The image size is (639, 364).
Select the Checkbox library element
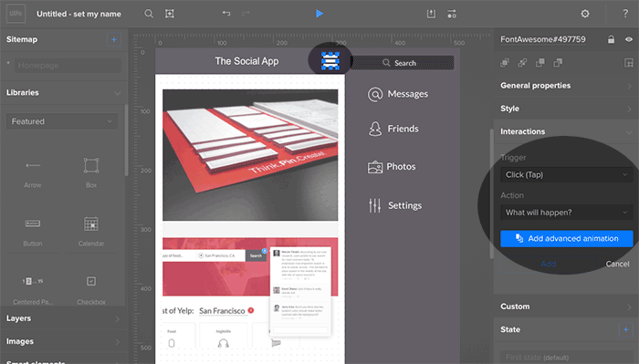[91, 290]
